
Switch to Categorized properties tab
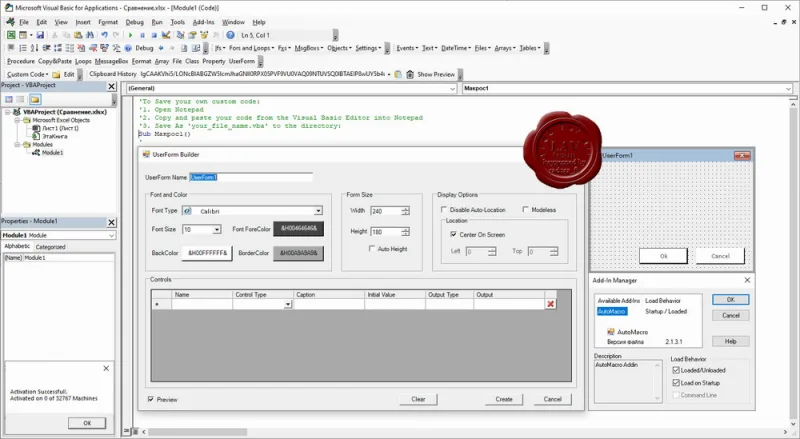click(51, 247)
